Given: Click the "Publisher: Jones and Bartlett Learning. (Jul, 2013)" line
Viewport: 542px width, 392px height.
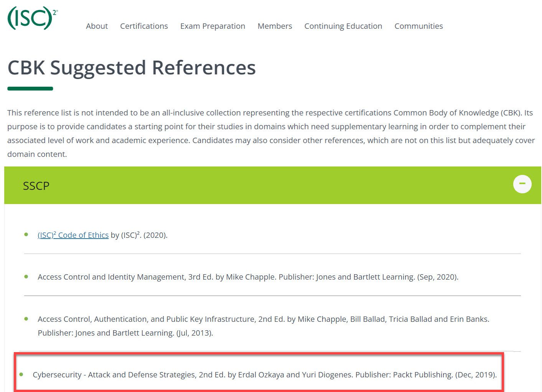Looking at the screenshot, I should coord(125,333).
